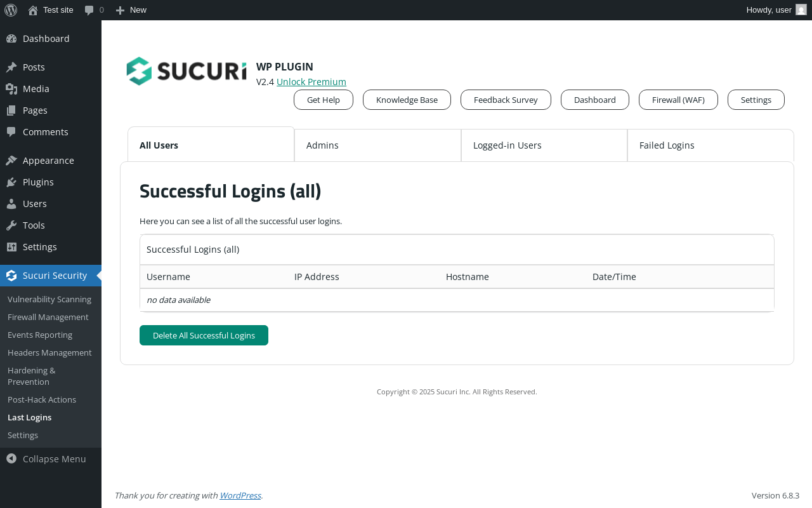
Task: Click the Appearance paintbrush icon
Action: pyautogui.click(x=11, y=161)
